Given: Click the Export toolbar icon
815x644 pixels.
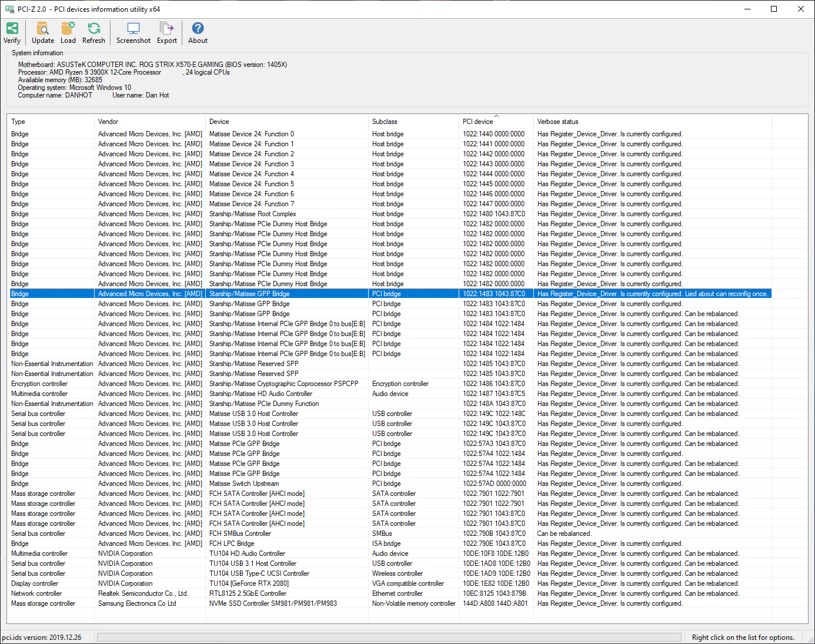Looking at the screenshot, I should click(167, 33).
